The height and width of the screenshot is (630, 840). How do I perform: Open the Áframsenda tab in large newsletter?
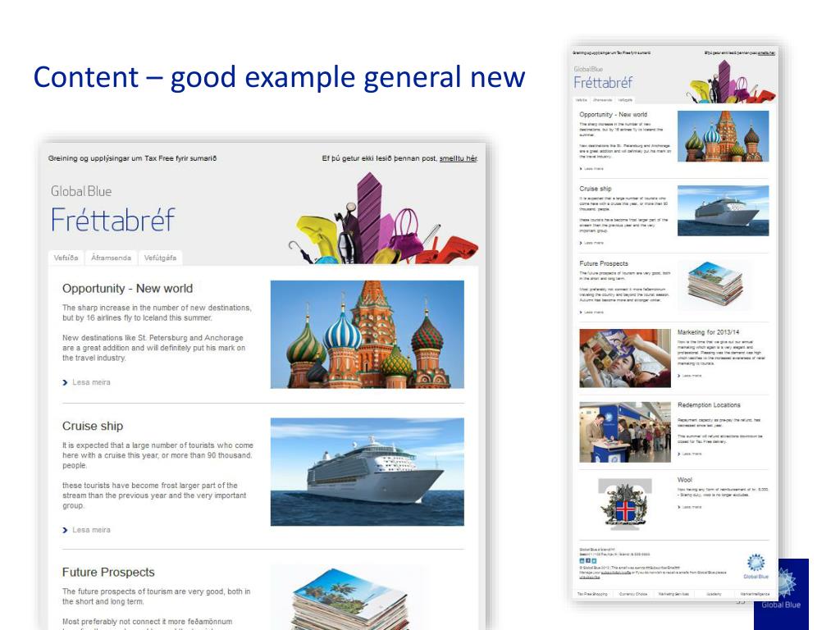coord(111,258)
